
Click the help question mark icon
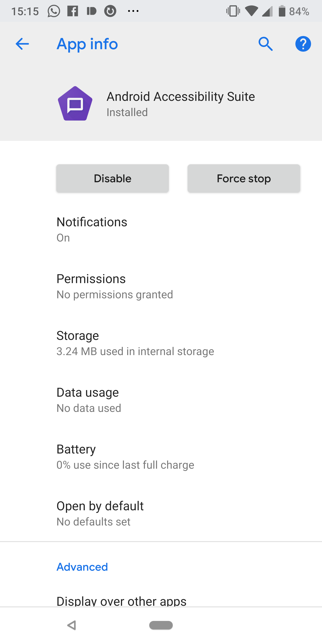[303, 44]
